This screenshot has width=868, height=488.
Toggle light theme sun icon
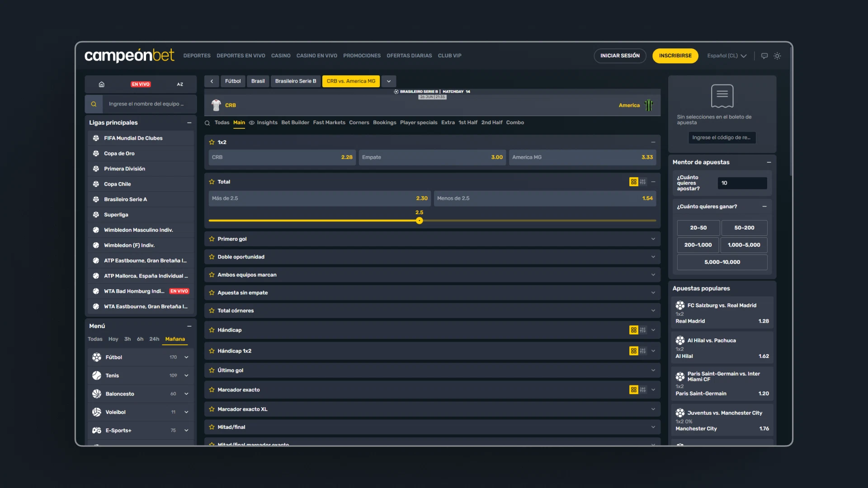pyautogui.click(x=777, y=56)
